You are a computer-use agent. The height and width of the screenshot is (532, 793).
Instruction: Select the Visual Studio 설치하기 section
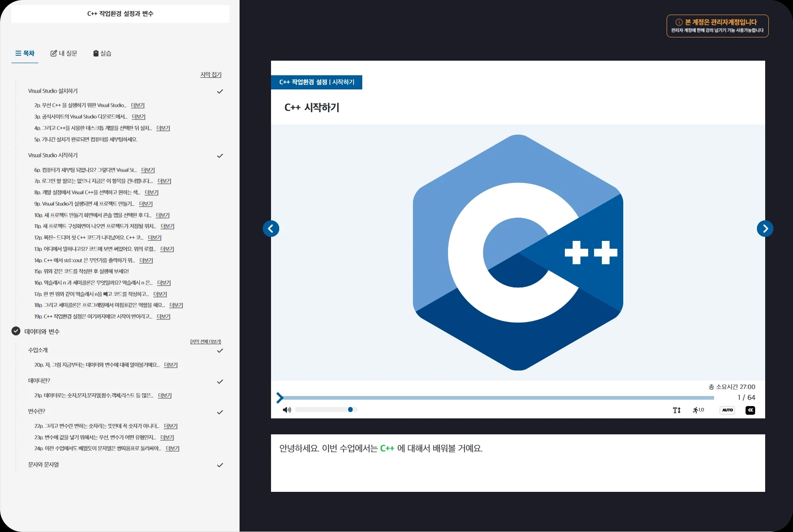click(x=53, y=91)
